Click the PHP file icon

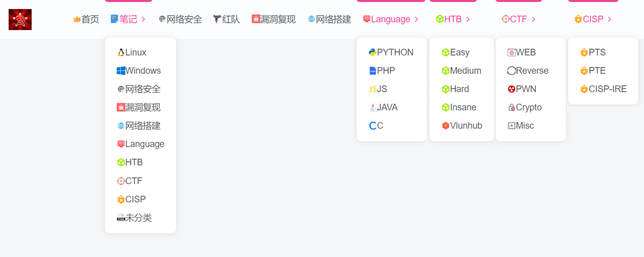coord(373,71)
